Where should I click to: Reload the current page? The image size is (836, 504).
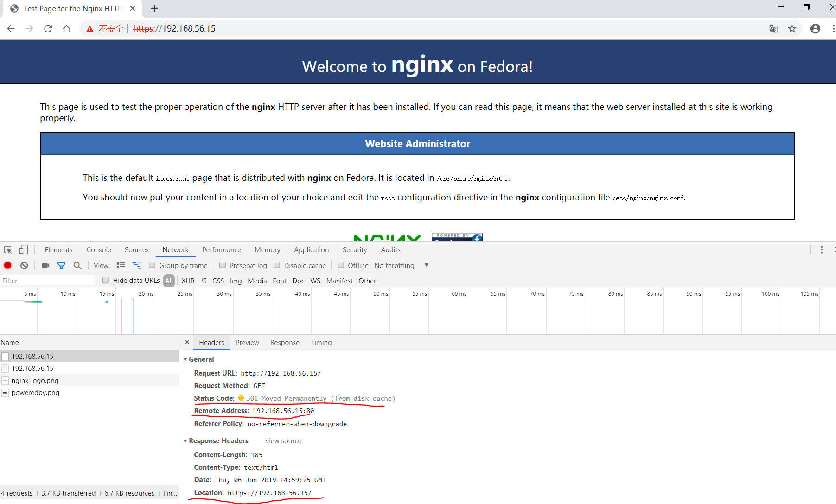pos(48,29)
